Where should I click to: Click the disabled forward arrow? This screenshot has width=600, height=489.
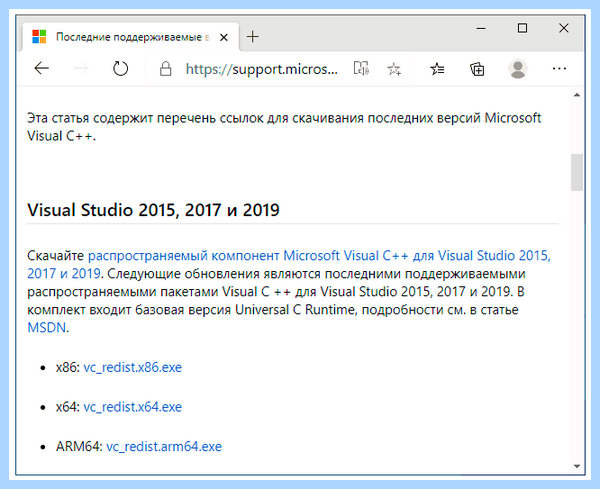coord(81,68)
